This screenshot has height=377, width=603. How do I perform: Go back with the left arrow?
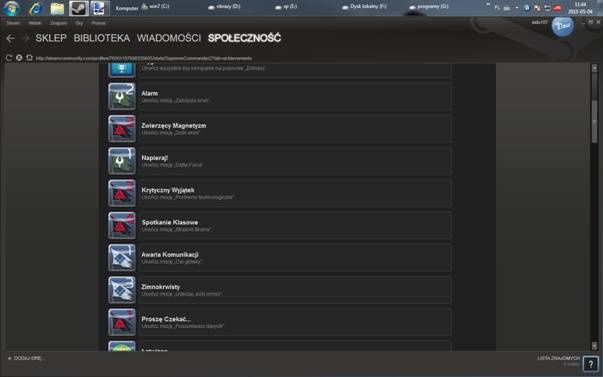point(10,38)
